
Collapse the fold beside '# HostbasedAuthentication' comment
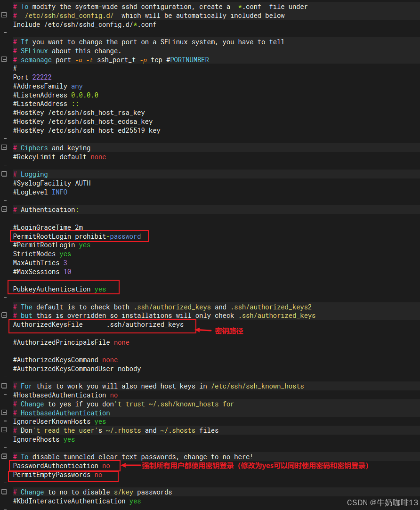coord(4,413)
